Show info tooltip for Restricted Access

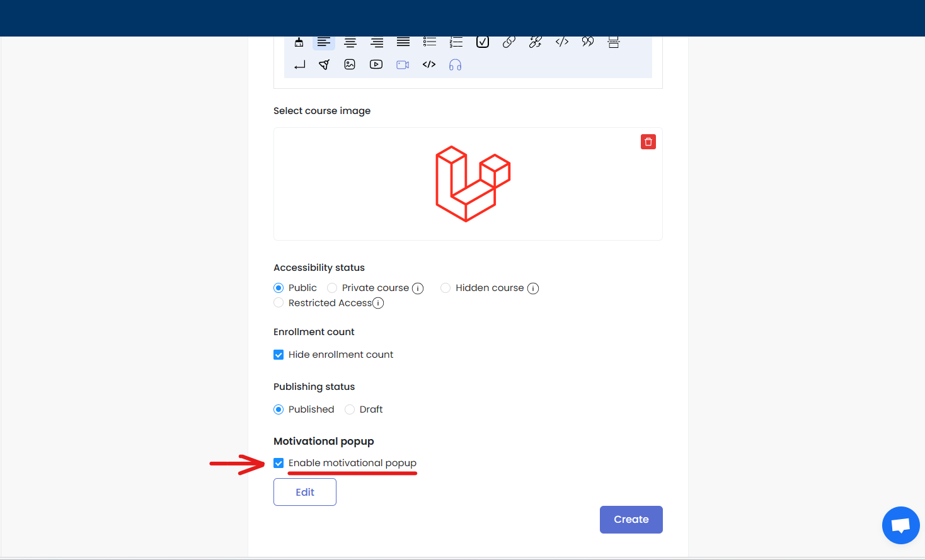point(378,303)
